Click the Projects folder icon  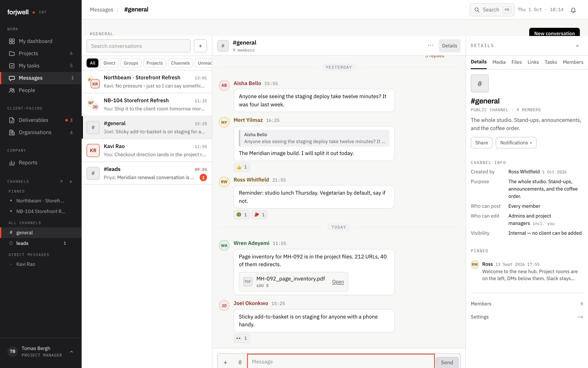[x=12, y=53]
